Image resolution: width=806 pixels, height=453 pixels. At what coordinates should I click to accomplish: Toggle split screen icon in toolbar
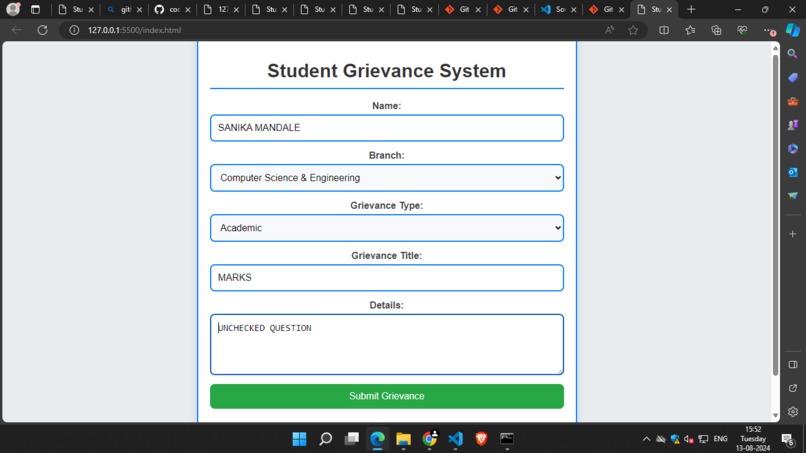coord(664,30)
